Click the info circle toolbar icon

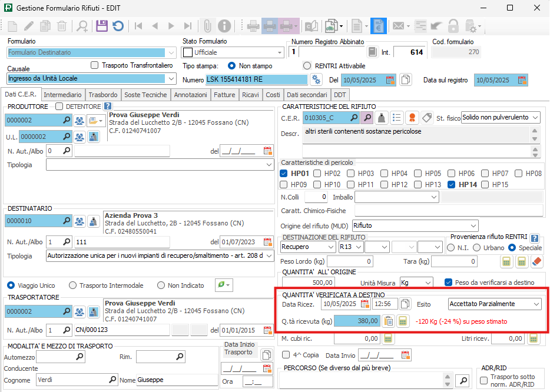point(224,26)
